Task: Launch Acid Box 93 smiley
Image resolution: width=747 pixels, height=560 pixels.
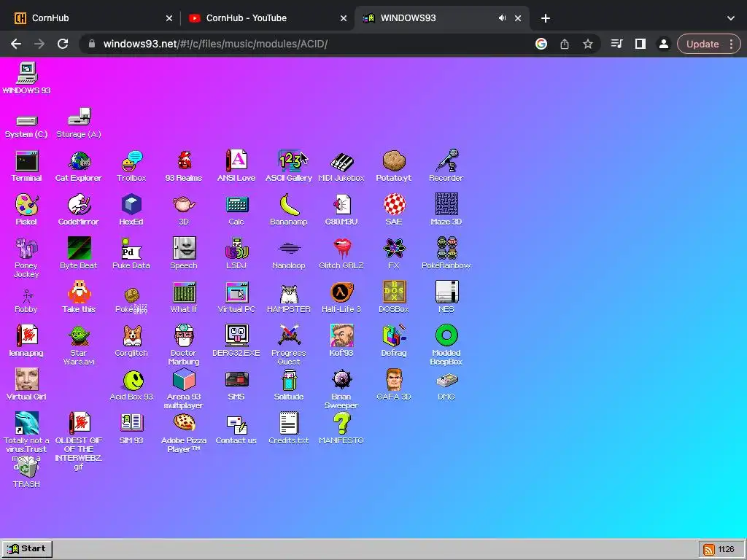Action: 131,385
